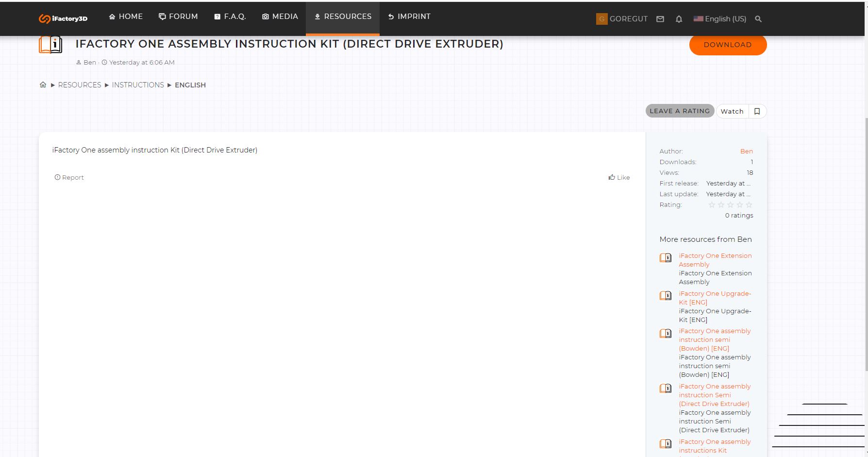Screen dimensions: 868x457
Task: Open author Ben link under the title
Action: [90, 62]
